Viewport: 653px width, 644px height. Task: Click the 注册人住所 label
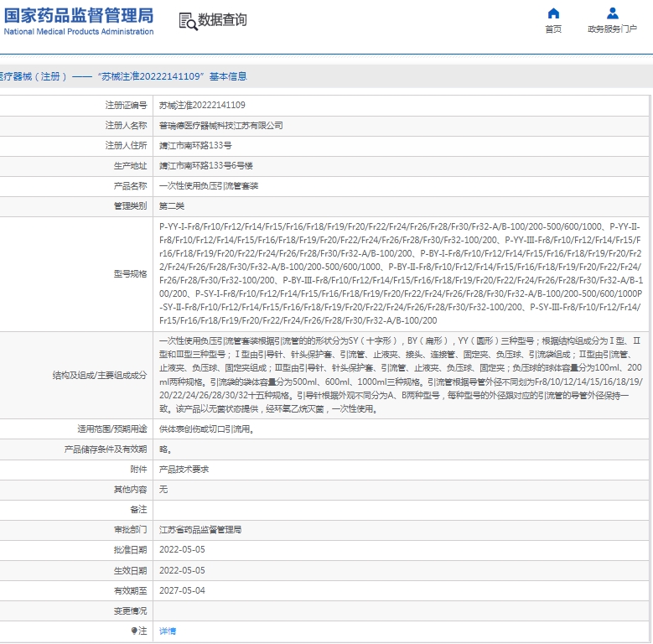tap(126, 145)
